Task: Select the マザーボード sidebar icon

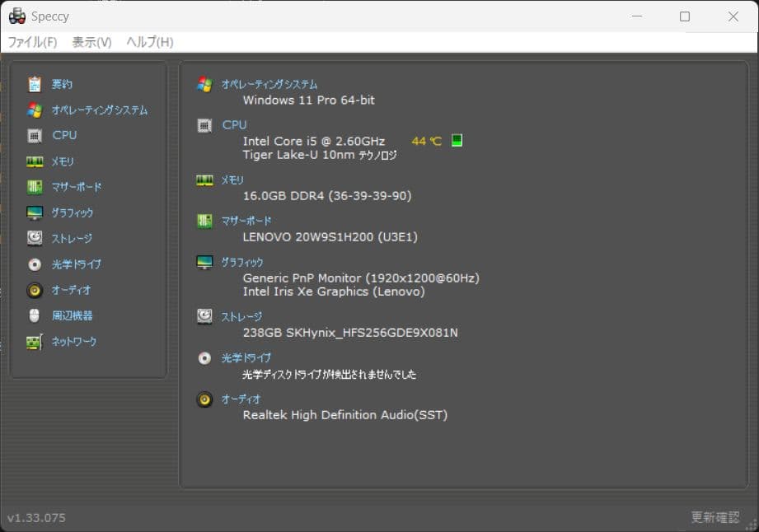Action: (34, 187)
